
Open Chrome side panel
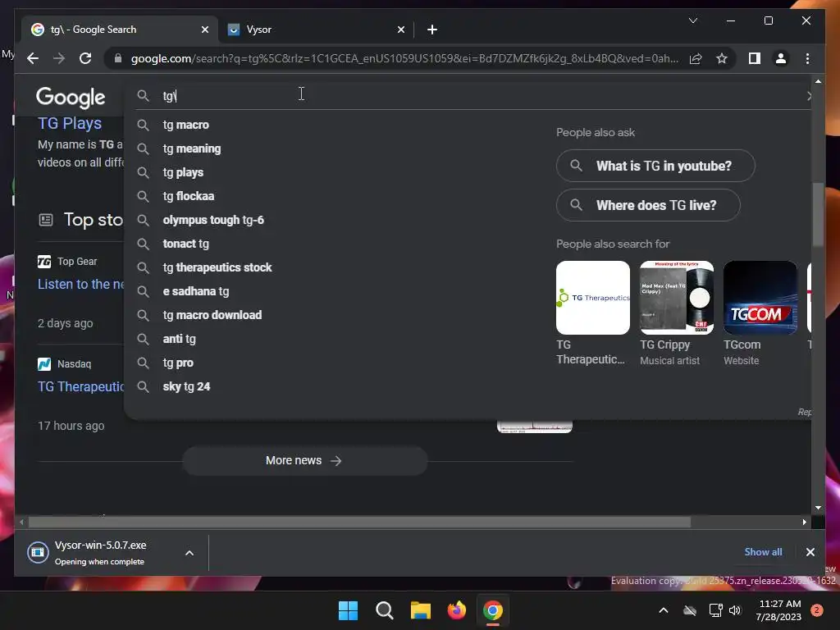click(x=755, y=58)
